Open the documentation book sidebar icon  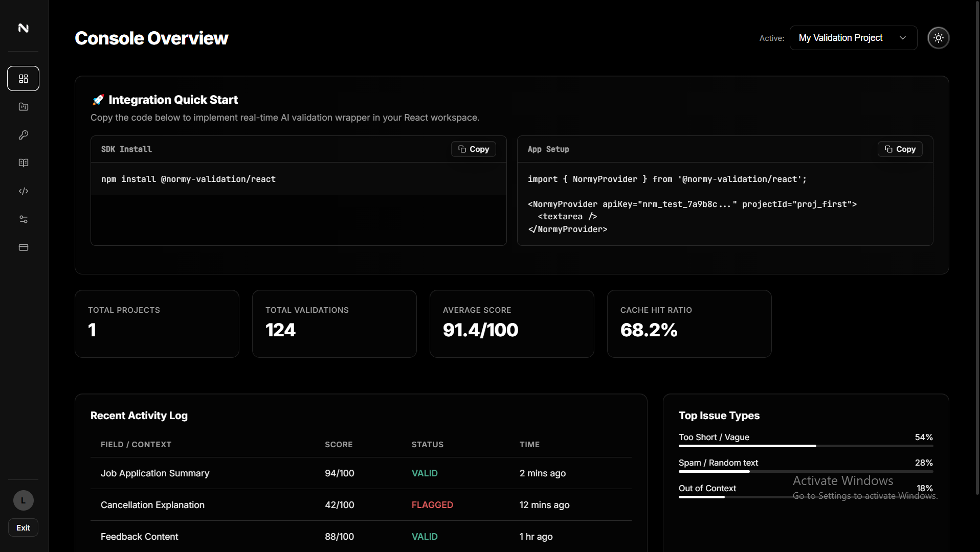pyautogui.click(x=24, y=163)
